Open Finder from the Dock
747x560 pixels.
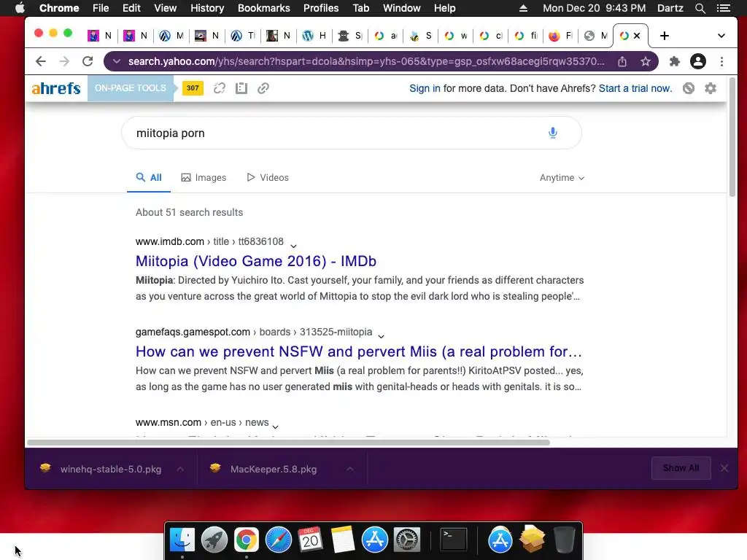tap(182, 540)
